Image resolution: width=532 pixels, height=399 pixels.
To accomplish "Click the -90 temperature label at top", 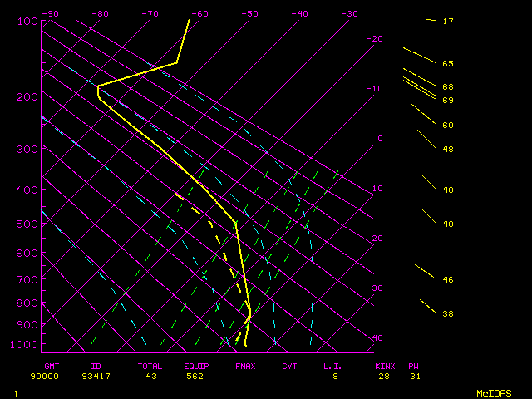I will click(x=51, y=13).
